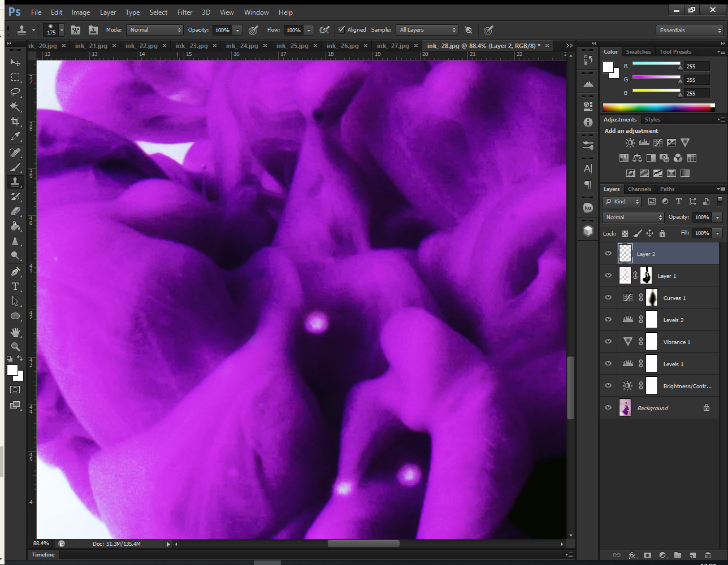Select the Pen tool
This screenshot has width=728, height=565.
click(x=15, y=272)
